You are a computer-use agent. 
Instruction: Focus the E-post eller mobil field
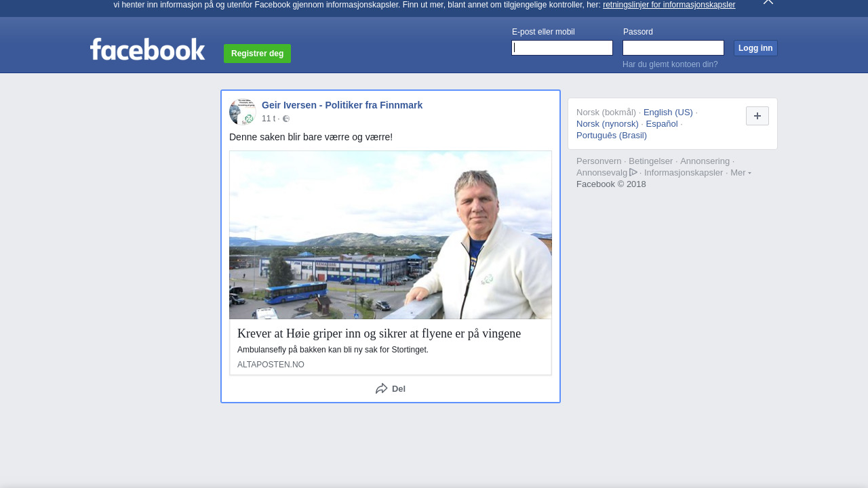562,47
